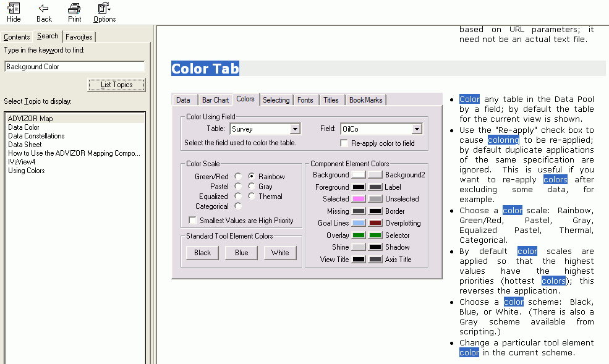
Task: Select ADVIZOR Map topic
Action: 75,119
